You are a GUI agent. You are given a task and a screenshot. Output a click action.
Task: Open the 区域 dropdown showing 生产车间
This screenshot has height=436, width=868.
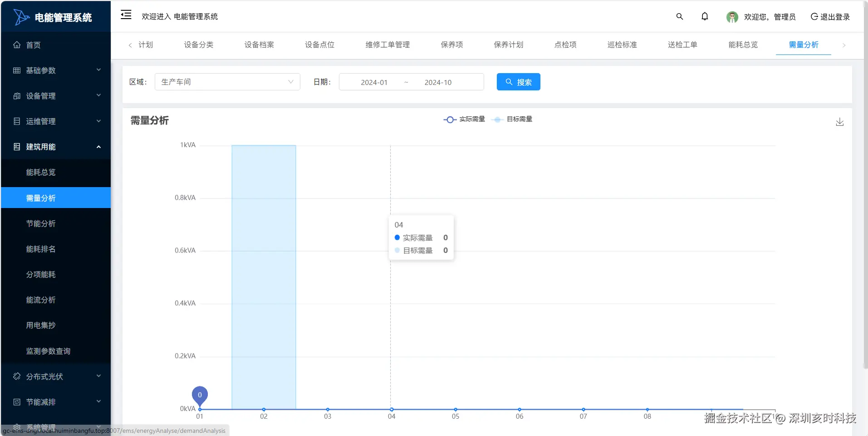[227, 82]
